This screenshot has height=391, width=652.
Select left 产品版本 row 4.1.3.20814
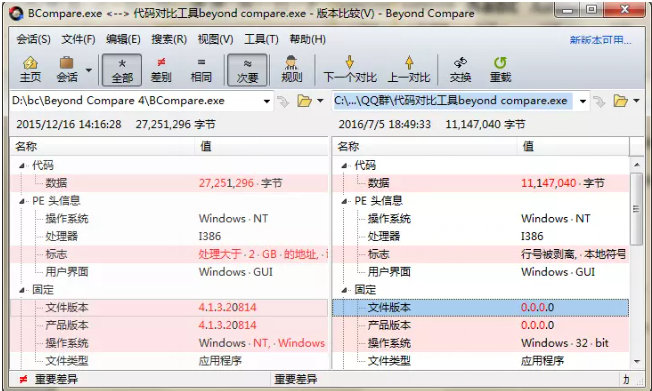click(169, 325)
